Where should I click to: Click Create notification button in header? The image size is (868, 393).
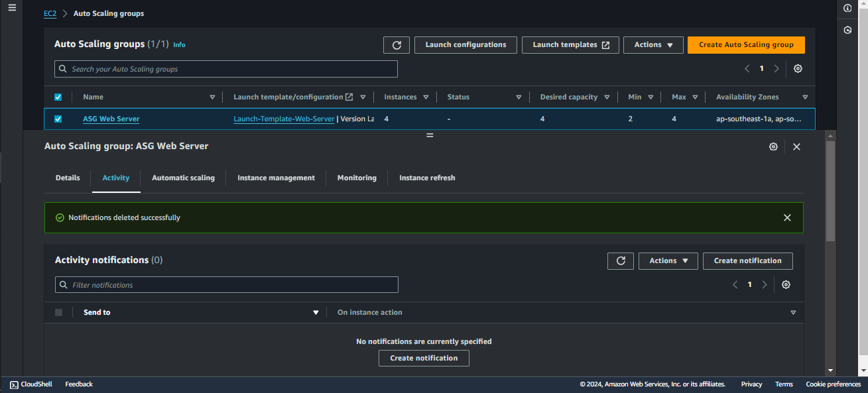[x=747, y=261]
